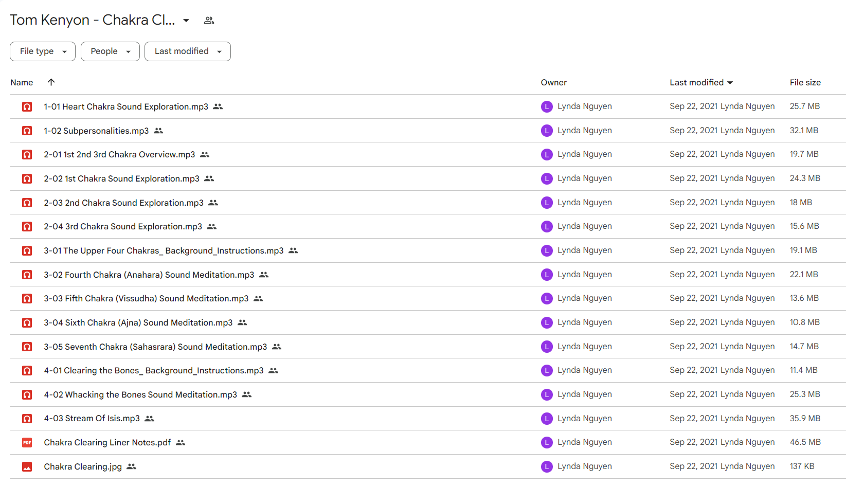Image resolution: width=846 pixels, height=504 pixels.
Task: Click the Tom Kenyon - Chakra Cl... folder title
Action: tap(93, 20)
